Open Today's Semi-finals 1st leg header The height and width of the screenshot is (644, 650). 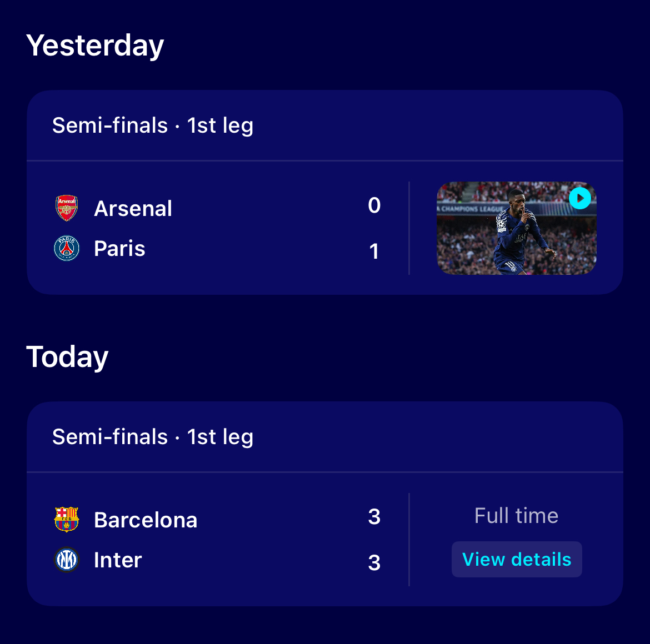tap(153, 437)
